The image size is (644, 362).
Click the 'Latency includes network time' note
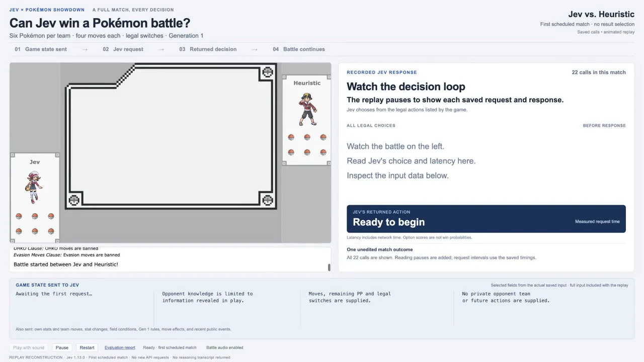tap(409, 237)
